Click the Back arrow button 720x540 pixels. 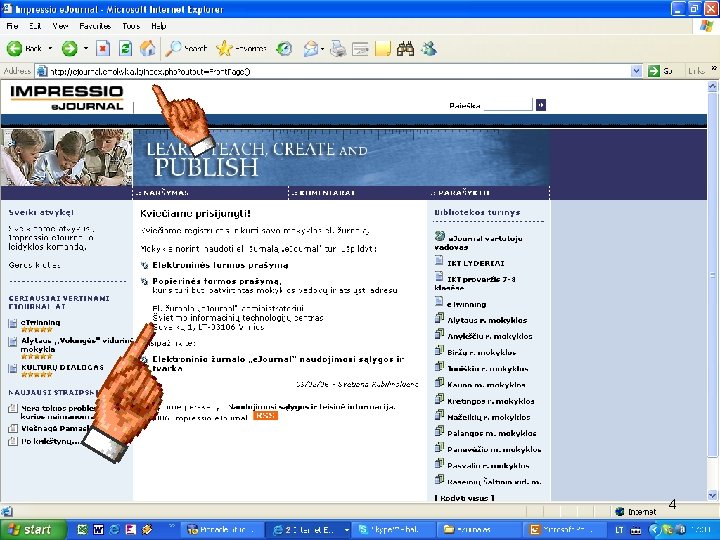(24, 48)
